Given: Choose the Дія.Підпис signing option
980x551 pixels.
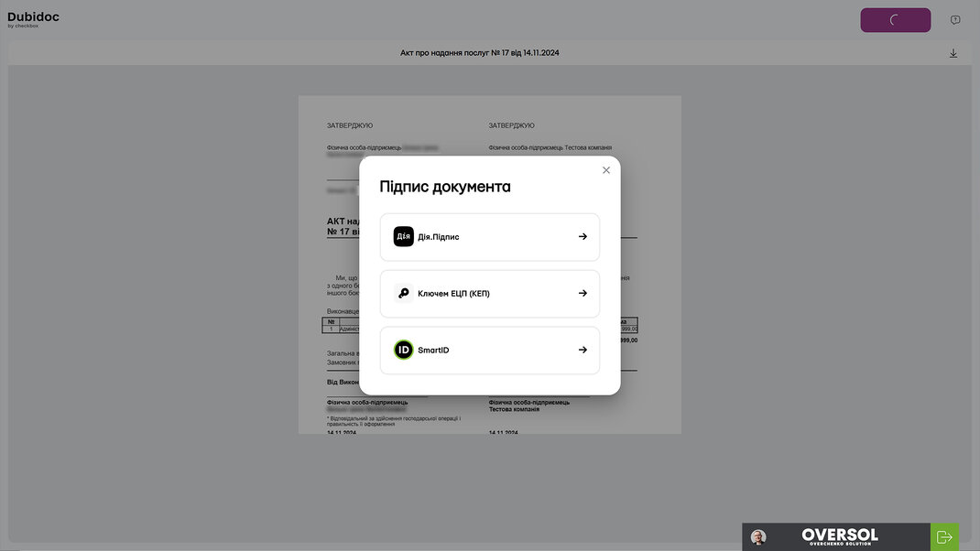Looking at the screenshot, I should 489,237.
